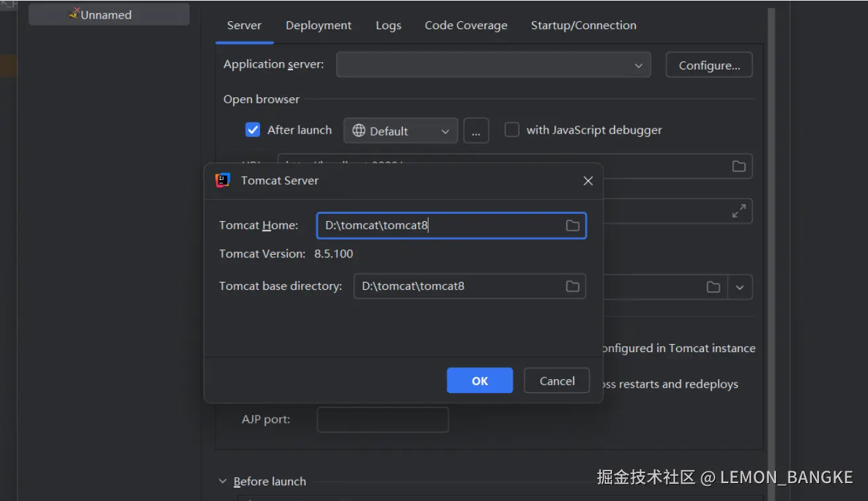Go to the Logs tab
This screenshot has width=868, height=501.
pos(388,25)
